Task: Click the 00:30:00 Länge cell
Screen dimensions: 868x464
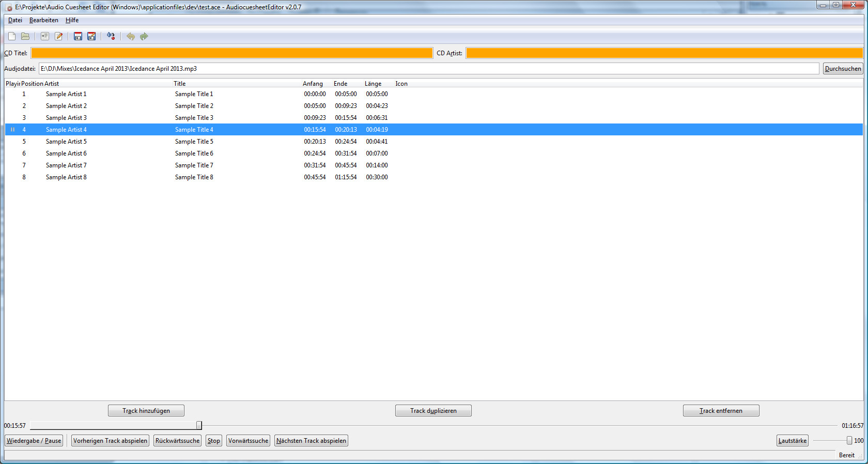Action: (377, 177)
